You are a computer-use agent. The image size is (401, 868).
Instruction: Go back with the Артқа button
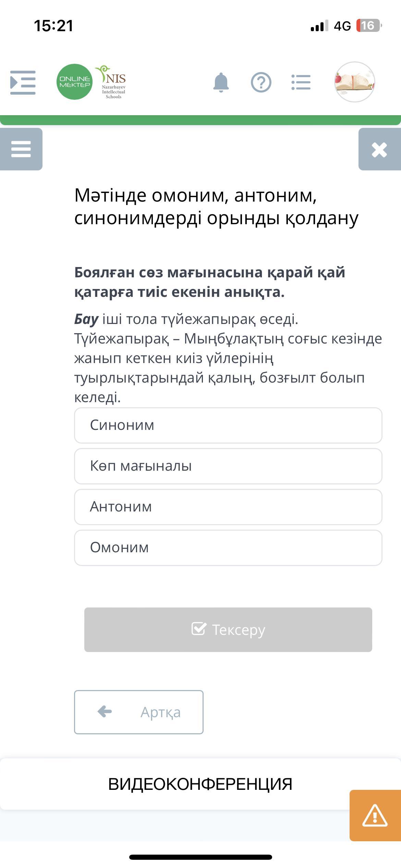139,712
